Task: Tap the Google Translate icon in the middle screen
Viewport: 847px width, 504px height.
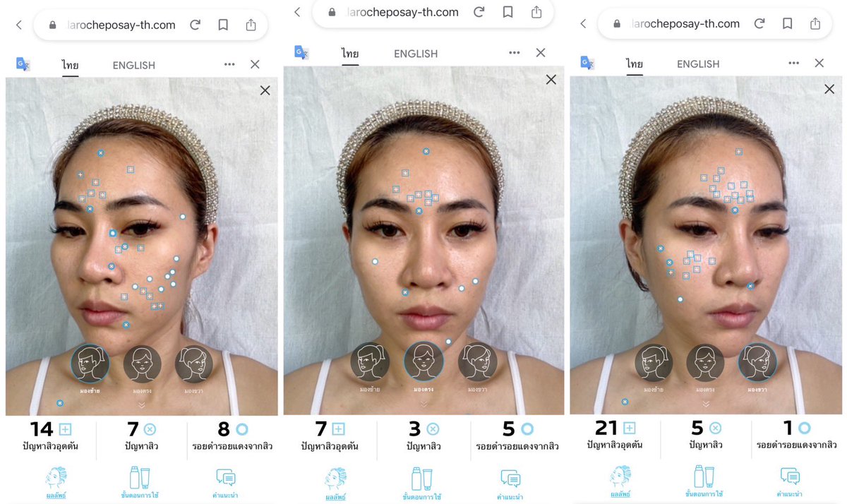Action: 301,52
